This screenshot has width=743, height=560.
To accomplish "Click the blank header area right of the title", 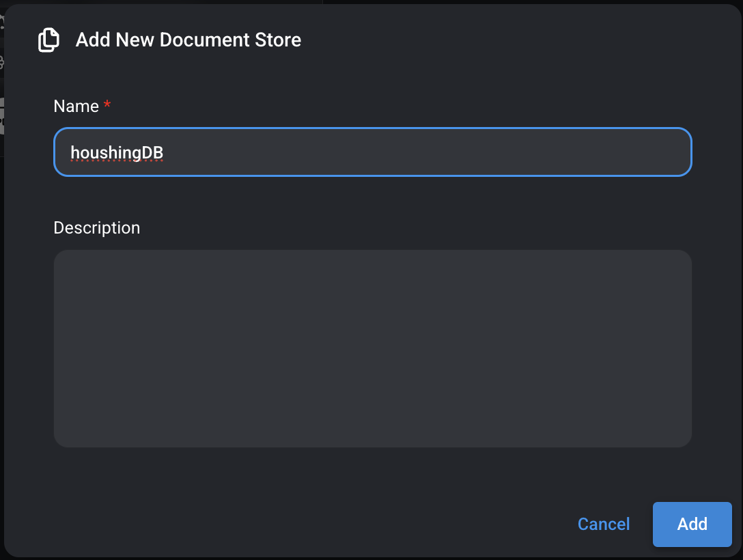I will click(512, 40).
